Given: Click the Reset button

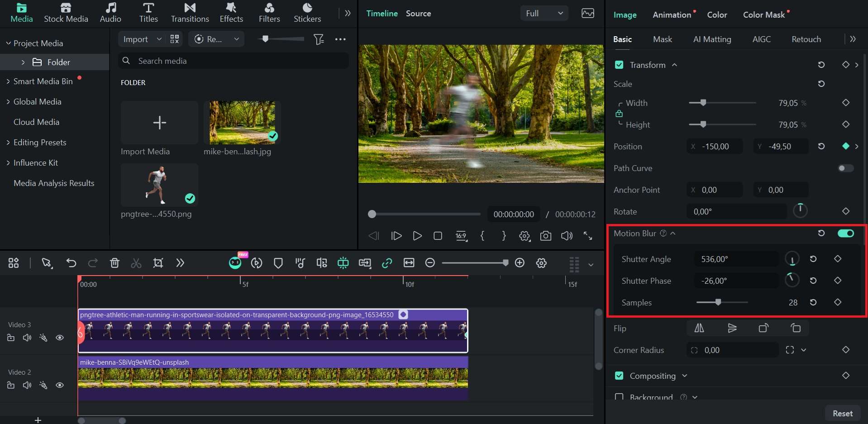Looking at the screenshot, I should click(x=842, y=414).
